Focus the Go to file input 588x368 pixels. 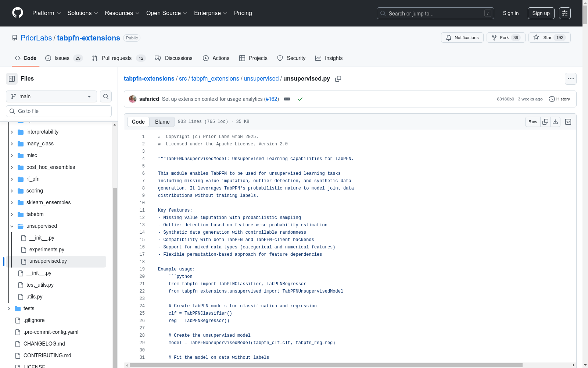click(x=59, y=111)
